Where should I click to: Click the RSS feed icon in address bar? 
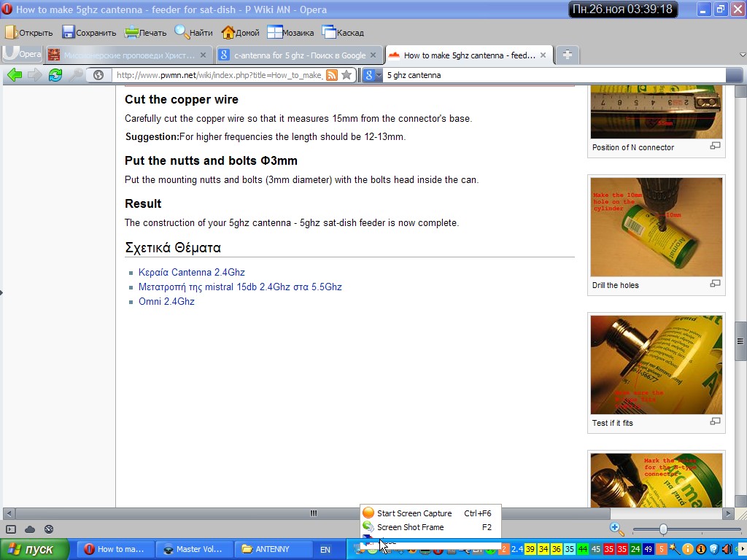click(332, 75)
